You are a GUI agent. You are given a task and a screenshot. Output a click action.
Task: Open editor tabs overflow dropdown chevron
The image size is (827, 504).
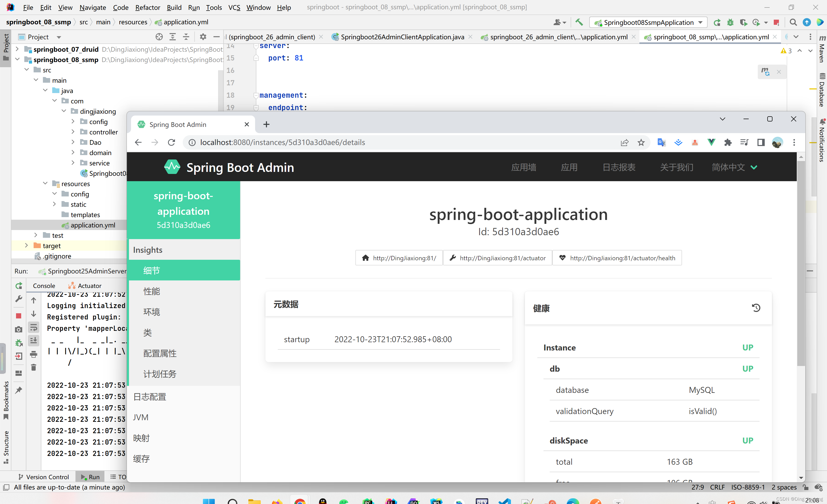click(x=796, y=37)
